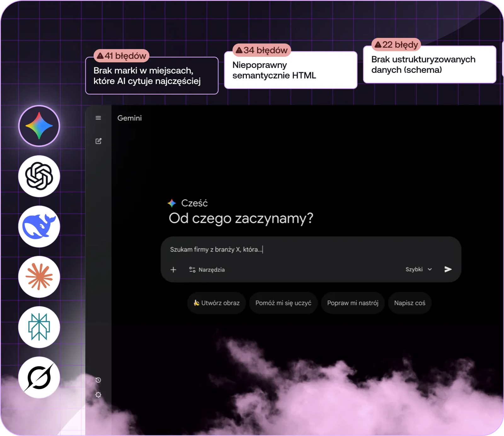This screenshot has width=504, height=436.
Task: Choose the 'Napisz coś' suggestion chip
Action: click(x=409, y=303)
